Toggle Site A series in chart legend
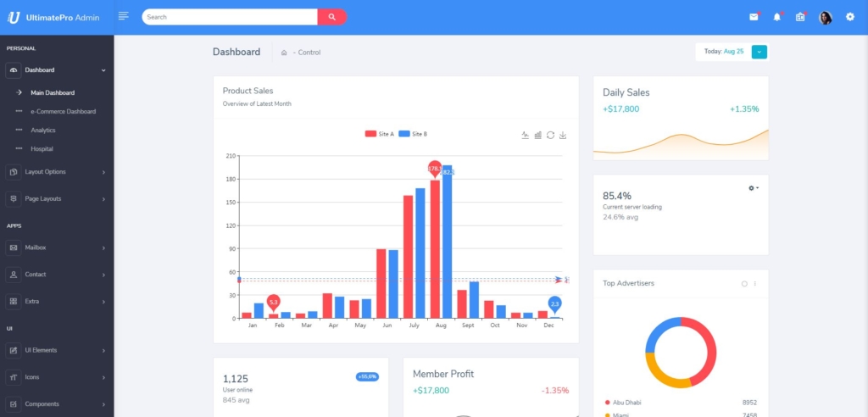868x417 pixels. click(x=379, y=134)
